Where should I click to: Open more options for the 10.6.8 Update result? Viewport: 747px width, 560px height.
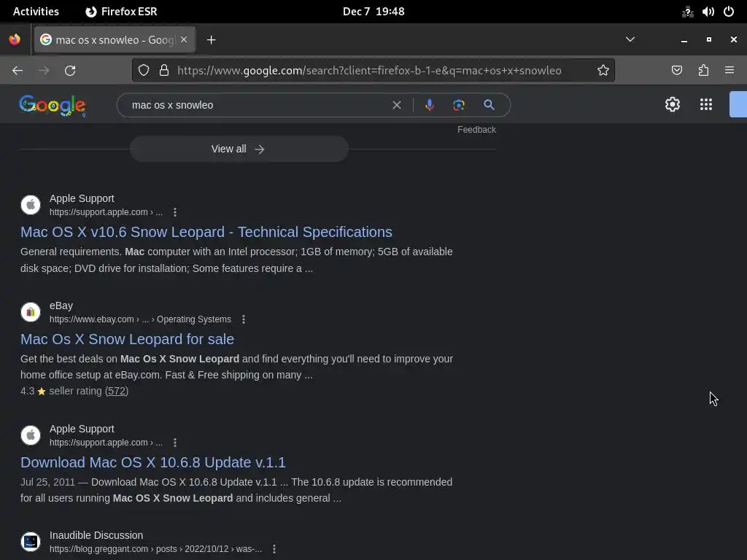[x=175, y=443]
